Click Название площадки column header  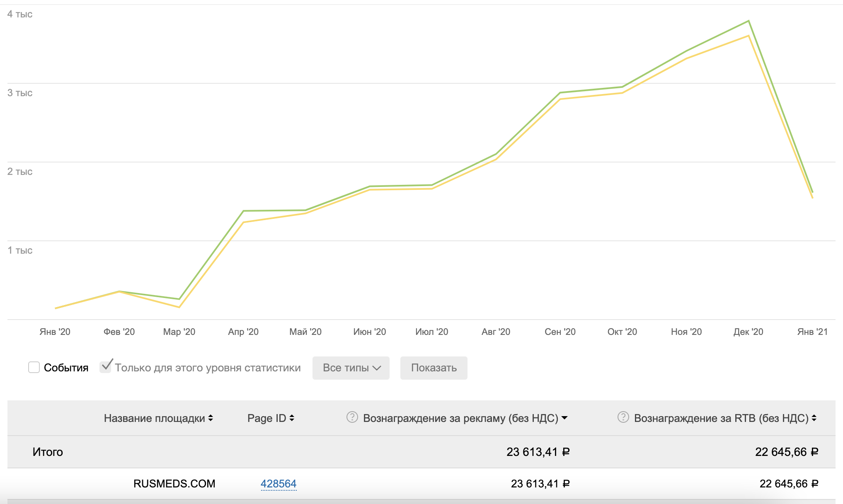point(154,418)
